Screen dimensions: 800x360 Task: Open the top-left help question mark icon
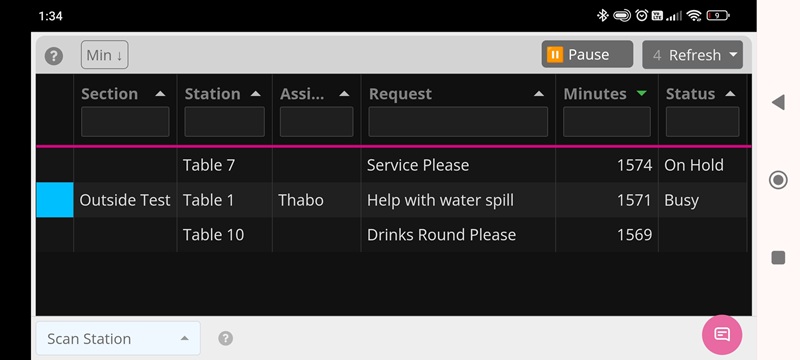pyautogui.click(x=54, y=56)
